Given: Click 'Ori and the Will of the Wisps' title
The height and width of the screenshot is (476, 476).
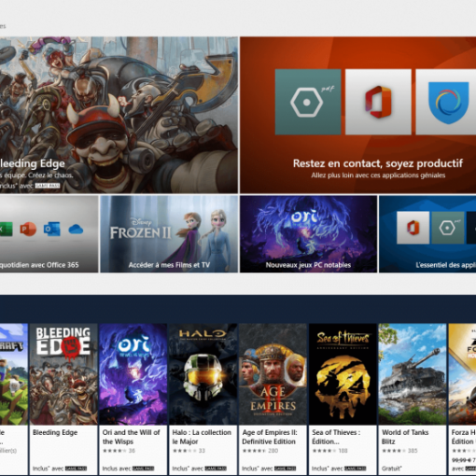Looking at the screenshot, I should point(131,437).
